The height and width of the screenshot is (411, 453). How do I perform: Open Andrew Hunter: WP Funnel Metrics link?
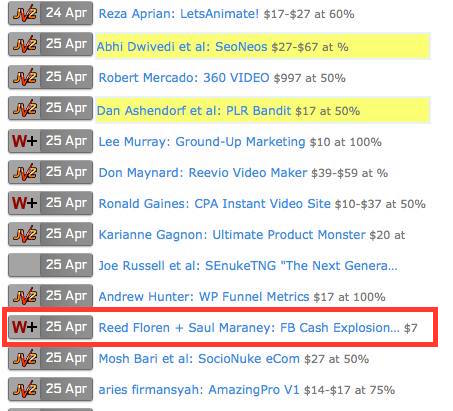204,296
